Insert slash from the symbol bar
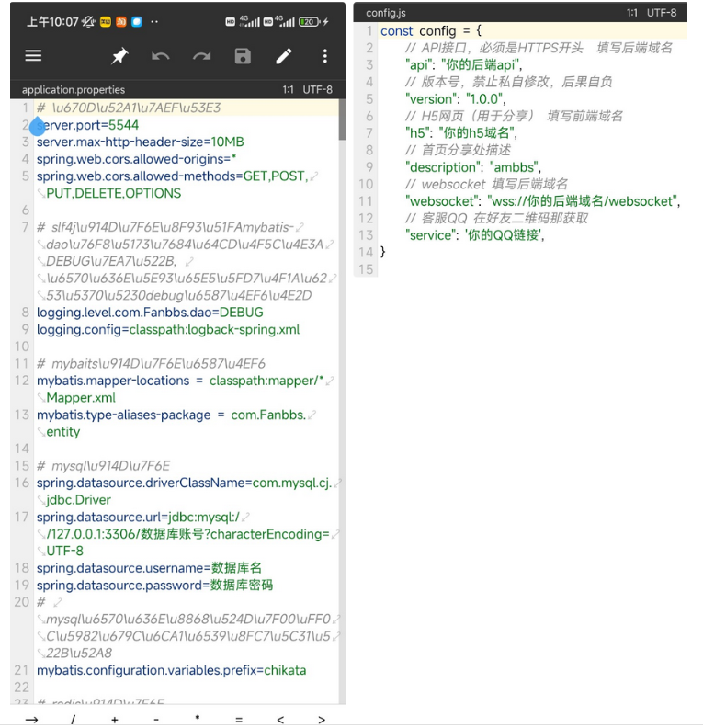This screenshot has height=728, width=703. pyautogui.click(x=74, y=719)
